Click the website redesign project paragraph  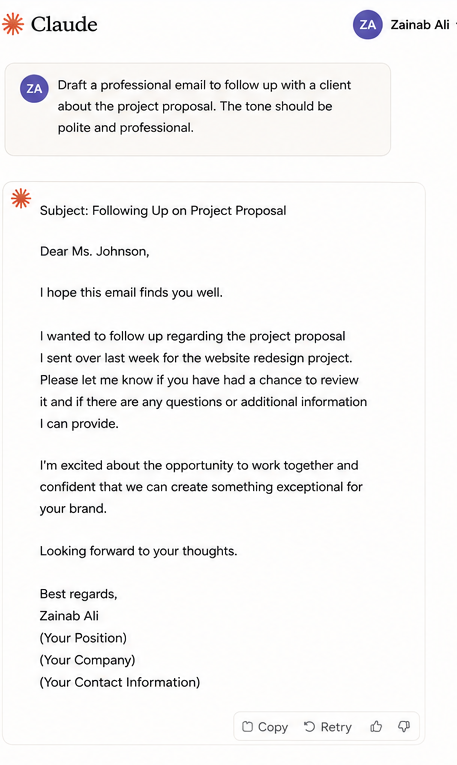pos(203,380)
